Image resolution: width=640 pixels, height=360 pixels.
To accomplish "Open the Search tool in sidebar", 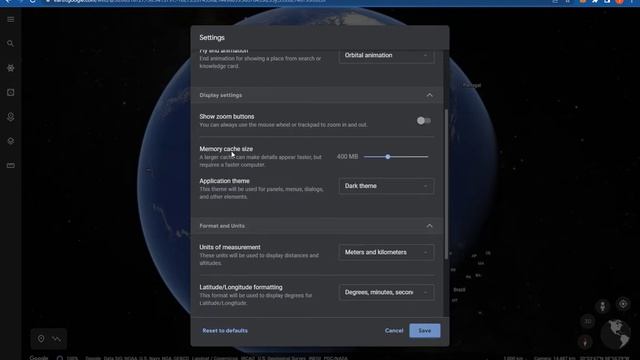I will click(11, 43).
